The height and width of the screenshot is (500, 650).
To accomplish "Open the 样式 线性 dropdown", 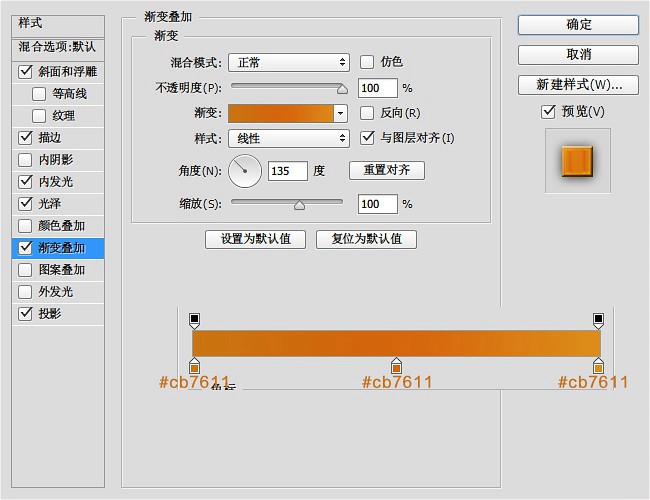I will click(289, 138).
